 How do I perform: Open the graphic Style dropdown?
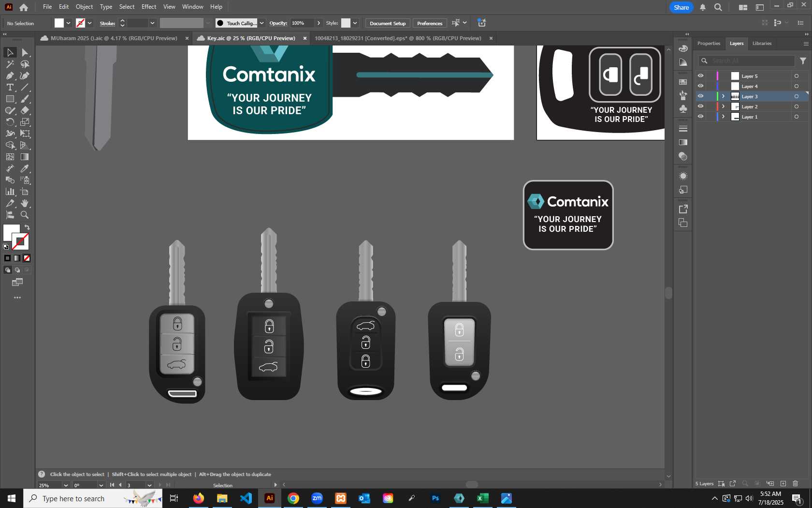pyautogui.click(x=355, y=23)
